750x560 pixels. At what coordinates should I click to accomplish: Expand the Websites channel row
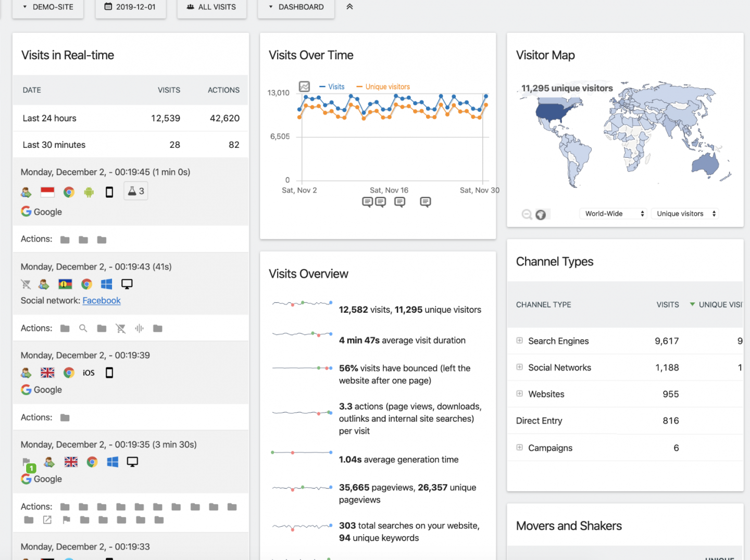[519, 393]
